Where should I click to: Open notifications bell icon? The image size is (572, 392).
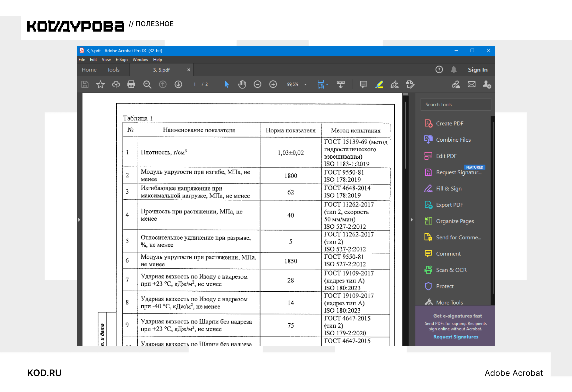click(454, 70)
